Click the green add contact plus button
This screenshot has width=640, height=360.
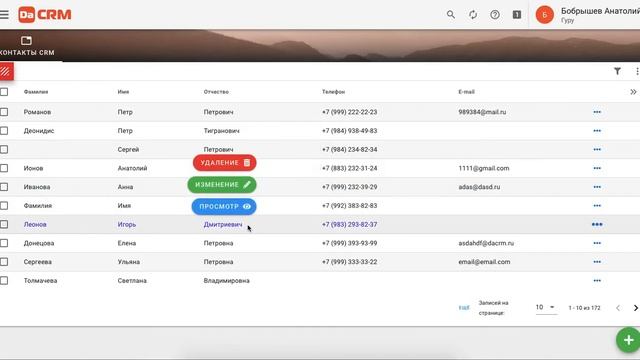(x=628, y=340)
